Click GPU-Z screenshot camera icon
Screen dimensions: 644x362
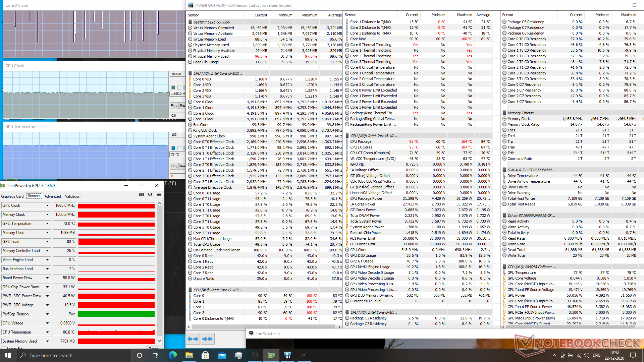click(x=142, y=194)
